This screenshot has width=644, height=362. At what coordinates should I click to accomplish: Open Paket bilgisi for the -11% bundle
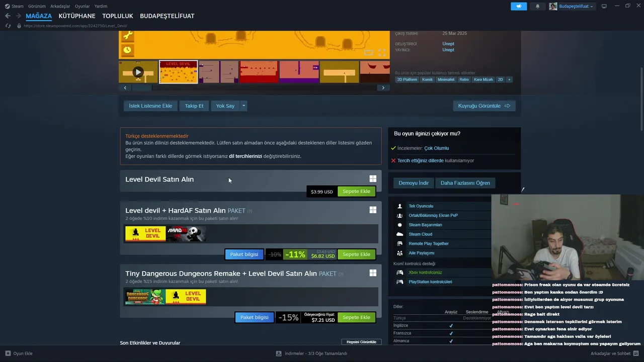tap(244, 254)
